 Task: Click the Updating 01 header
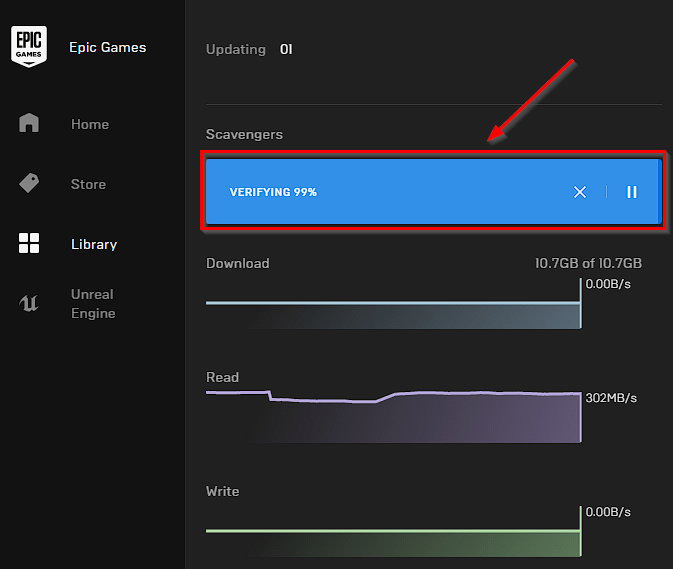point(249,49)
